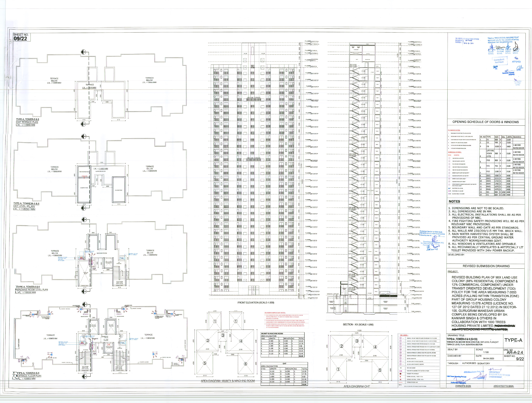Click circled number 1 in OHT area diagram
532x403 pixels.
tap(338, 369)
